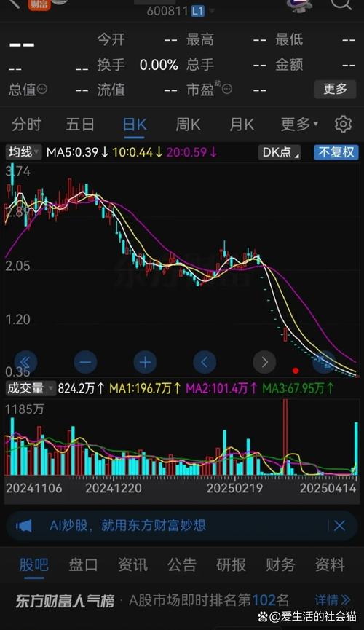Tap the info icon beside 市盈

point(227,89)
